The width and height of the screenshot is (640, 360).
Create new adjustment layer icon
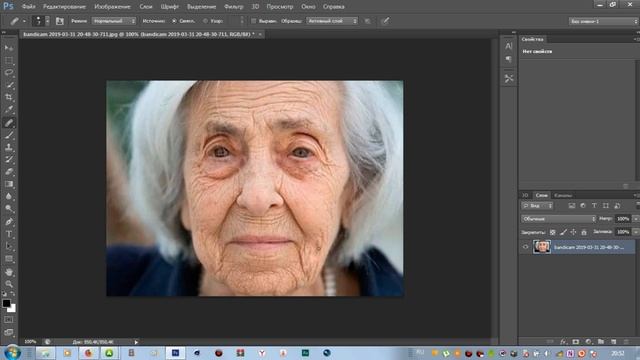point(588,341)
